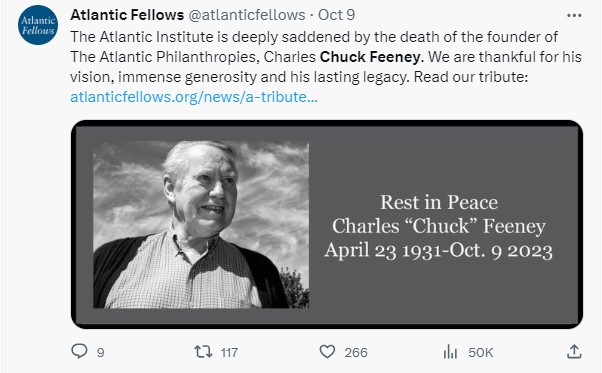
Task: Open the three-dot more options menu
Action: (574, 15)
